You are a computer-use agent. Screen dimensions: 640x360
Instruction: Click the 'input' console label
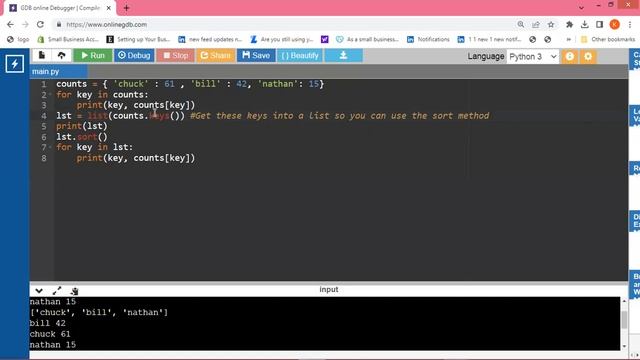coord(329,289)
